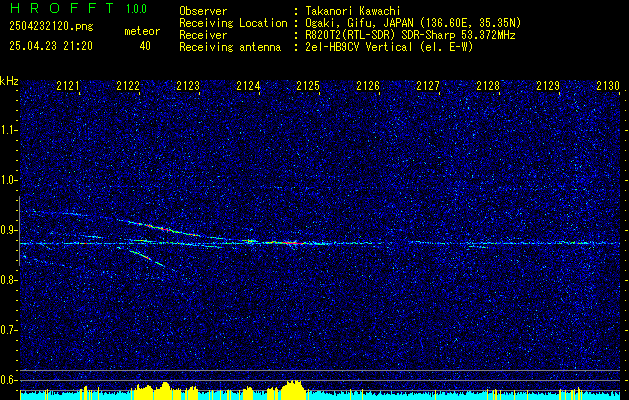Viewport: 629px width, 400px height.
Task: Click time marker 2130
Action: coord(608,86)
